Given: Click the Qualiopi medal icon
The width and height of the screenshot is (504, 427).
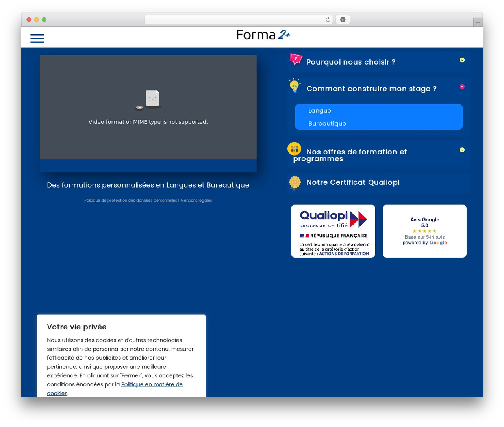Looking at the screenshot, I should coord(295,183).
